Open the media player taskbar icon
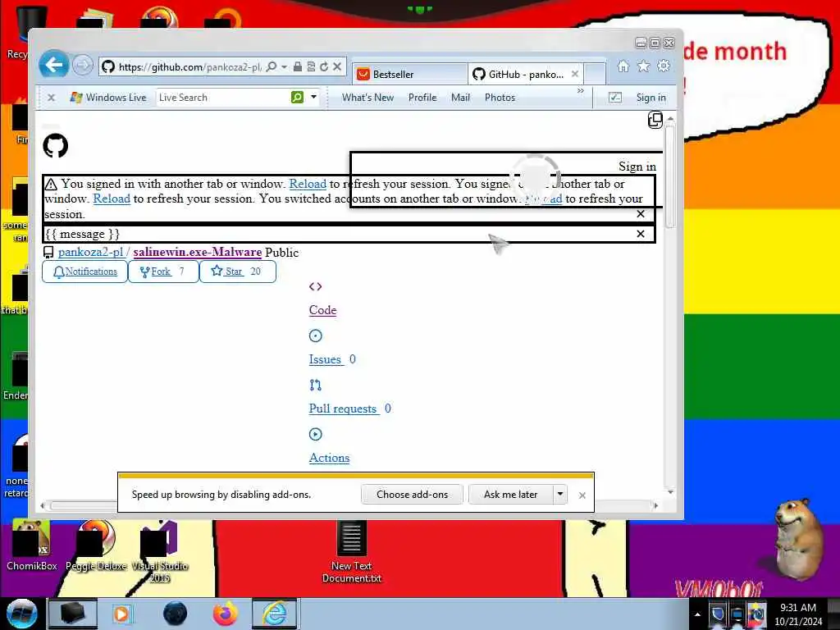840x630 pixels. coord(121,614)
